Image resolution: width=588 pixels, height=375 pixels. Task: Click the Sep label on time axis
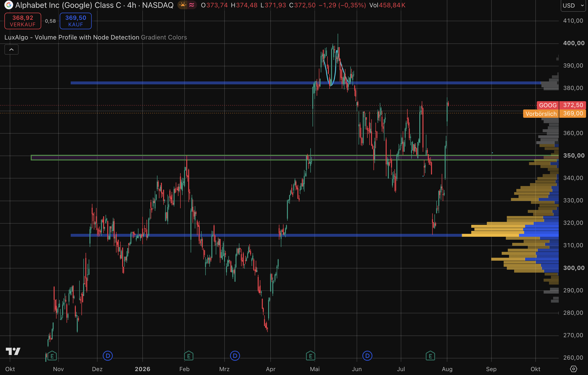point(491,369)
